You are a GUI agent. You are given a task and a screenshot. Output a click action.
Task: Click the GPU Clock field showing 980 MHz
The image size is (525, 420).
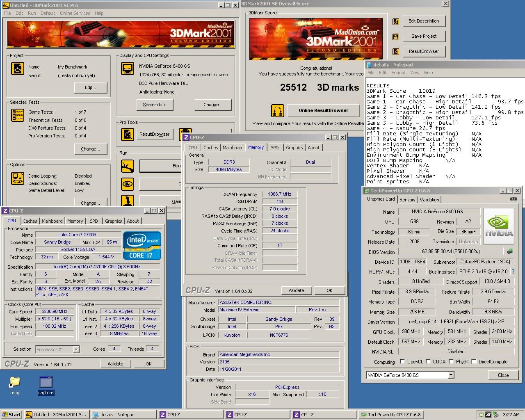click(x=411, y=331)
